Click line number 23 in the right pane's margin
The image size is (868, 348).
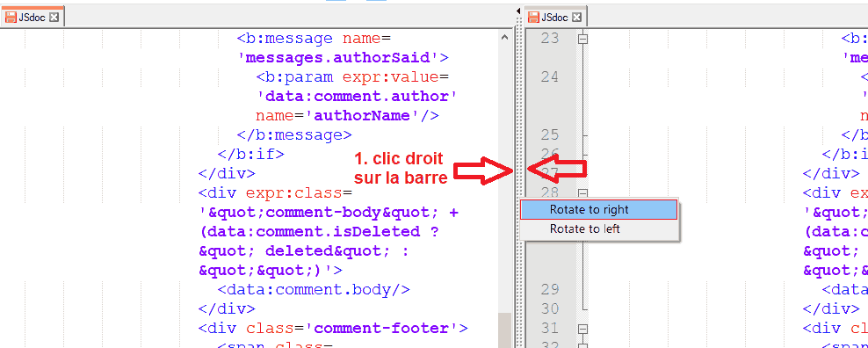pyautogui.click(x=549, y=39)
